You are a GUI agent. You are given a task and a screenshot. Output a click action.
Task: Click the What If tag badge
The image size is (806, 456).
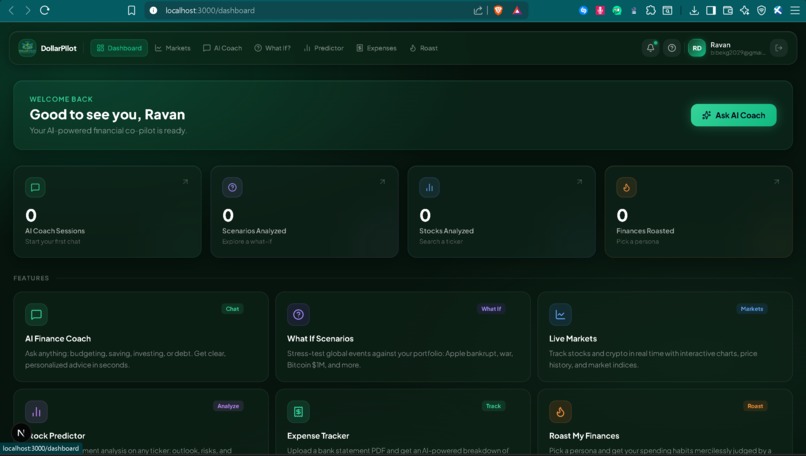coord(491,309)
